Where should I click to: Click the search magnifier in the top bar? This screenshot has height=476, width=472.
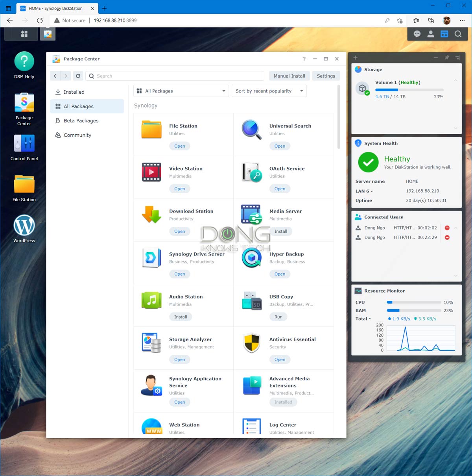458,34
